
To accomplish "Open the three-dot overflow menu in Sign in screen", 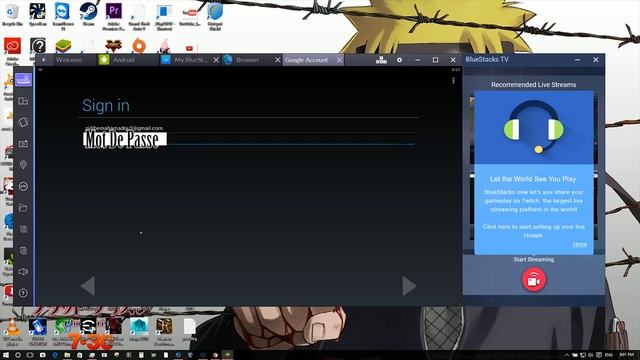I will coord(453,81).
